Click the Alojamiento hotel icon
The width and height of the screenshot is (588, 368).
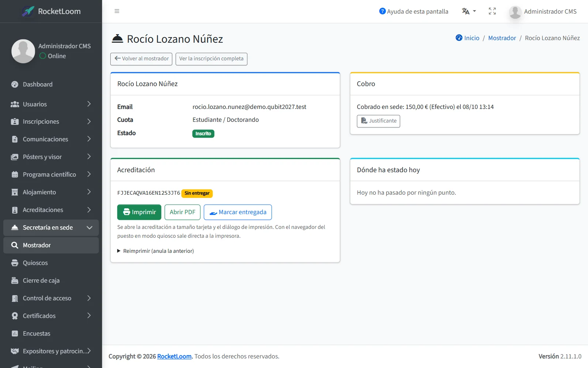pos(15,192)
